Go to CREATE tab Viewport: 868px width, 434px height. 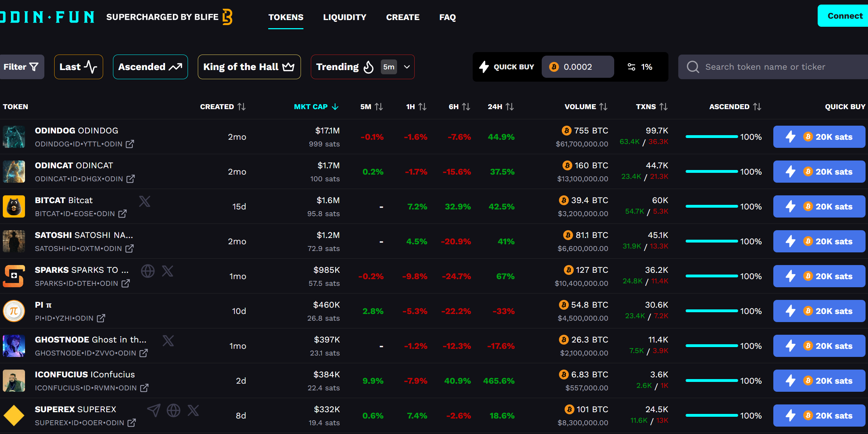click(x=403, y=17)
